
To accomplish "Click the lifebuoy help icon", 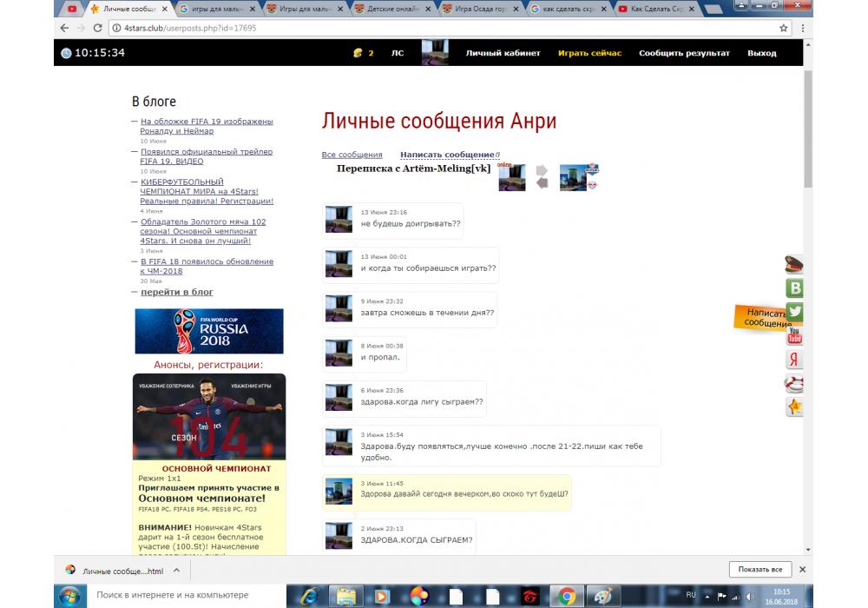I will click(793, 383).
